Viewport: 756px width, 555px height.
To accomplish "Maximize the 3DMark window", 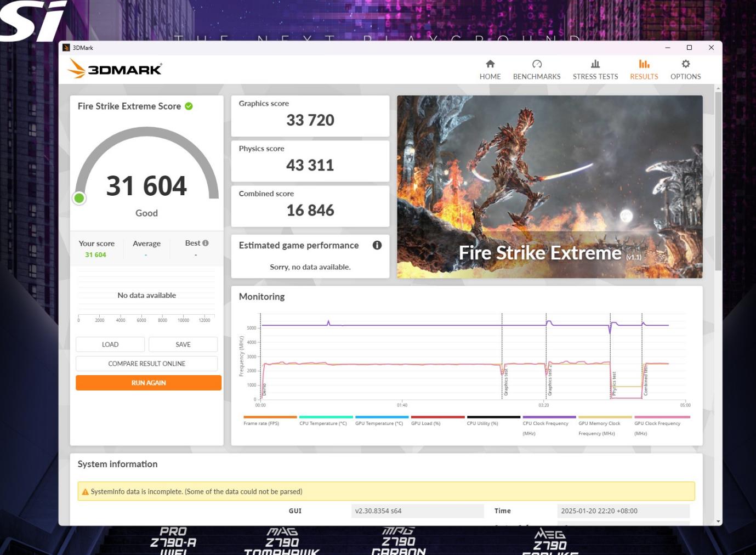I will pos(689,48).
